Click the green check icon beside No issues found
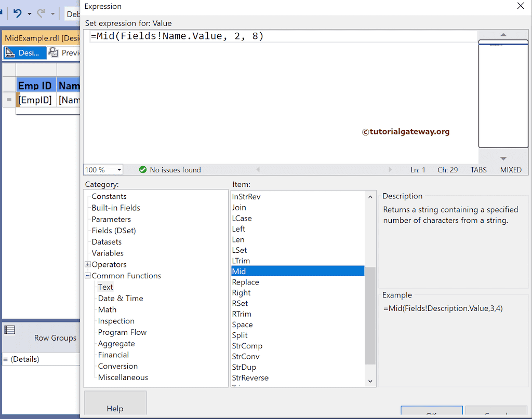The height and width of the screenshot is (419, 532). 143,170
